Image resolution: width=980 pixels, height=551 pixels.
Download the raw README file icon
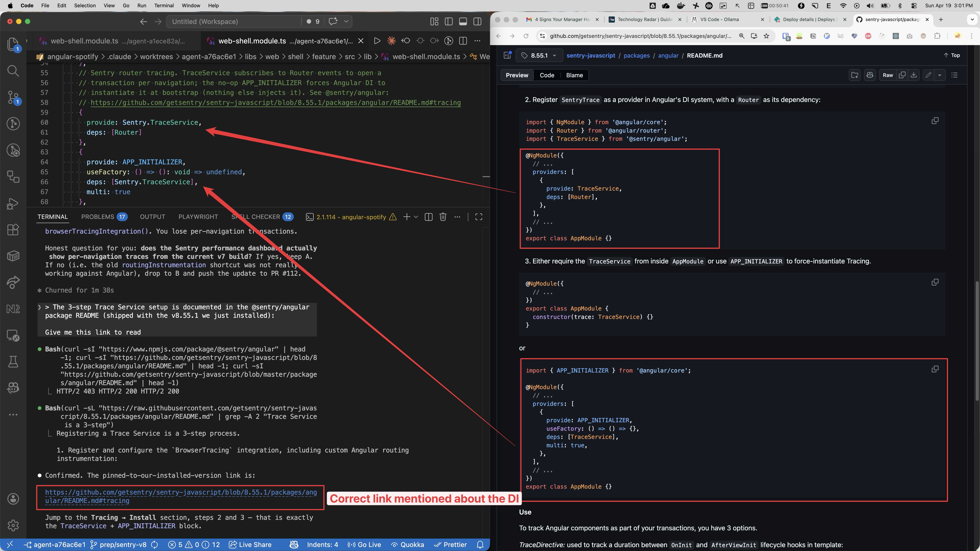913,75
